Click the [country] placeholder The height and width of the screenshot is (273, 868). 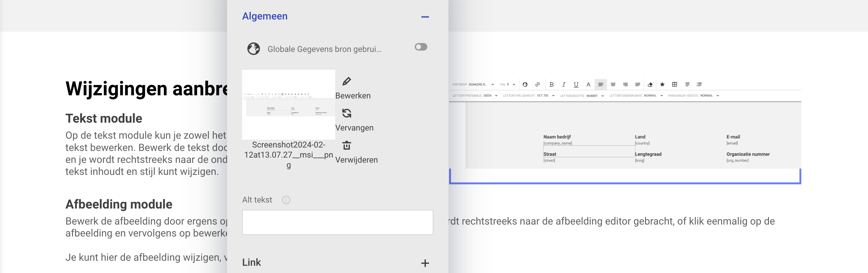click(642, 143)
